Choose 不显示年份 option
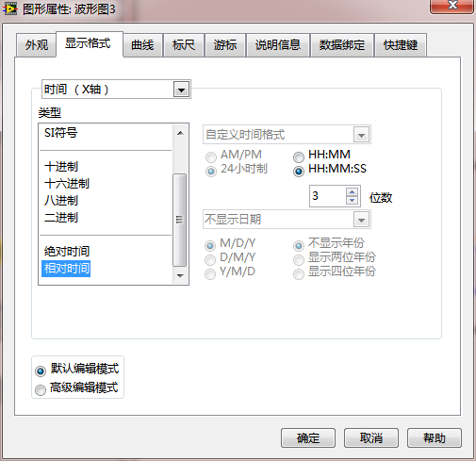 coord(299,245)
